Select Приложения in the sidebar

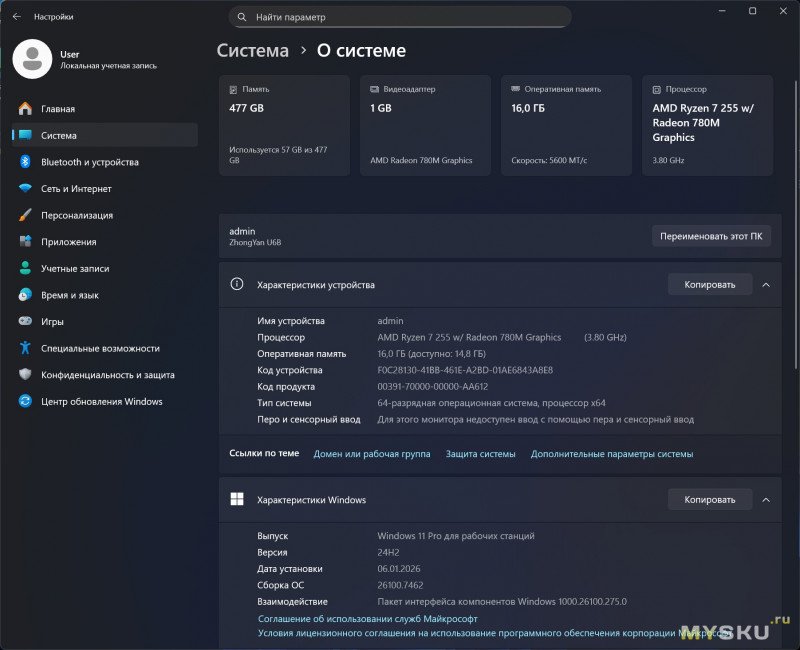(68, 242)
